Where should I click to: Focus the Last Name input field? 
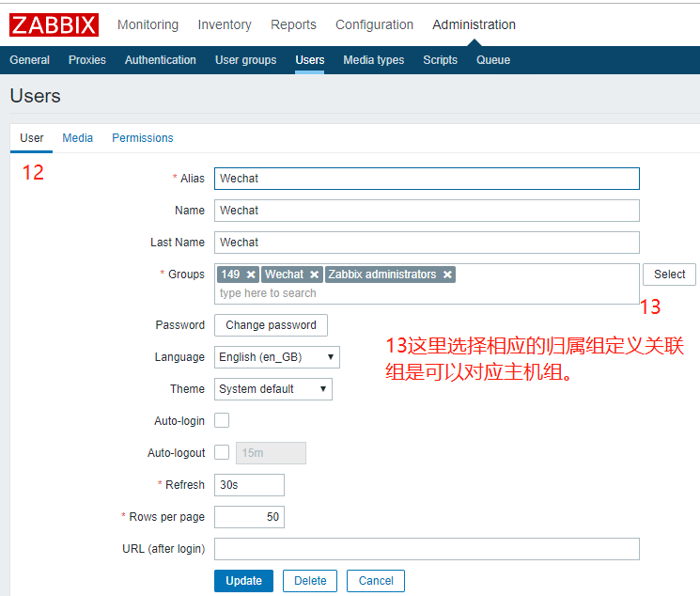point(427,243)
